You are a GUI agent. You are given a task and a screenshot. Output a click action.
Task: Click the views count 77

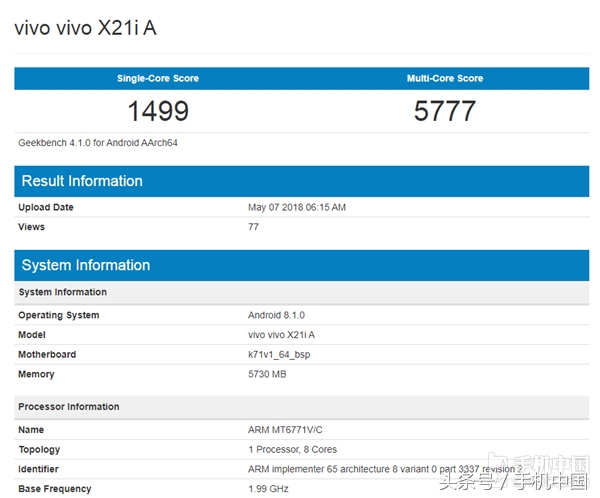253,227
